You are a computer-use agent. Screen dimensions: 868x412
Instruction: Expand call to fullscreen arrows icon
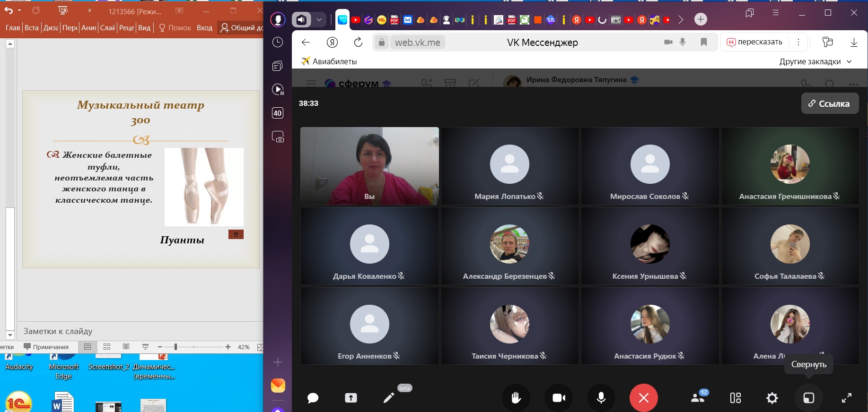(x=847, y=398)
